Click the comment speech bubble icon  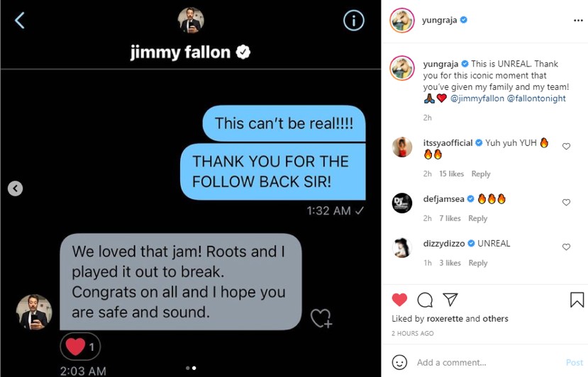click(424, 300)
